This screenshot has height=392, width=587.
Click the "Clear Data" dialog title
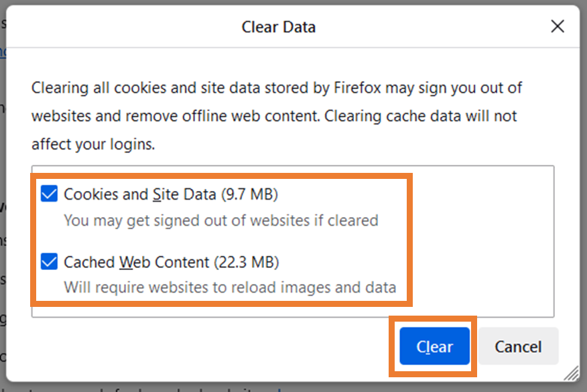tap(278, 27)
